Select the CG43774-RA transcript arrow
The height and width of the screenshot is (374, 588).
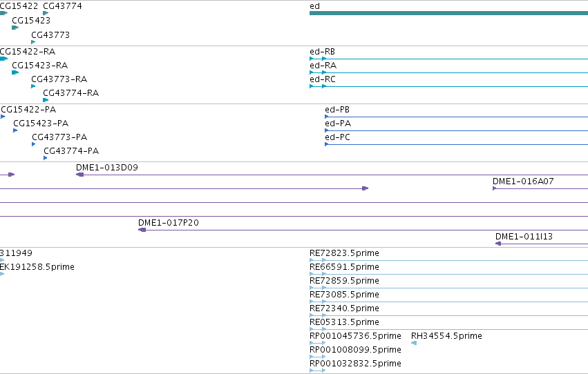coord(46,100)
